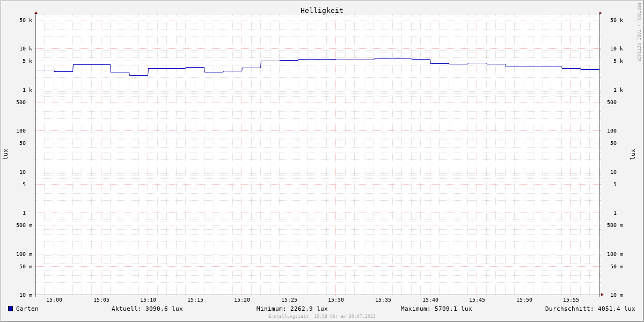644x322 pixels.
Task: Click the 15:00 time axis label
Action: pyautogui.click(x=54, y=300)
